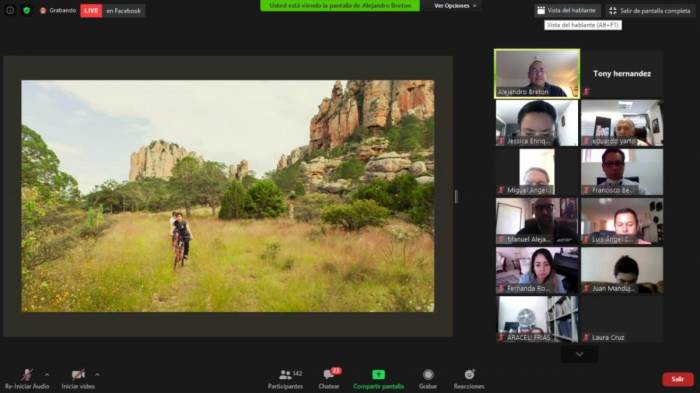This screenshot has width=700, height=393.
Task: Unmute using the Re-Iniciar Audio microphone
Action: coord(26,375)
